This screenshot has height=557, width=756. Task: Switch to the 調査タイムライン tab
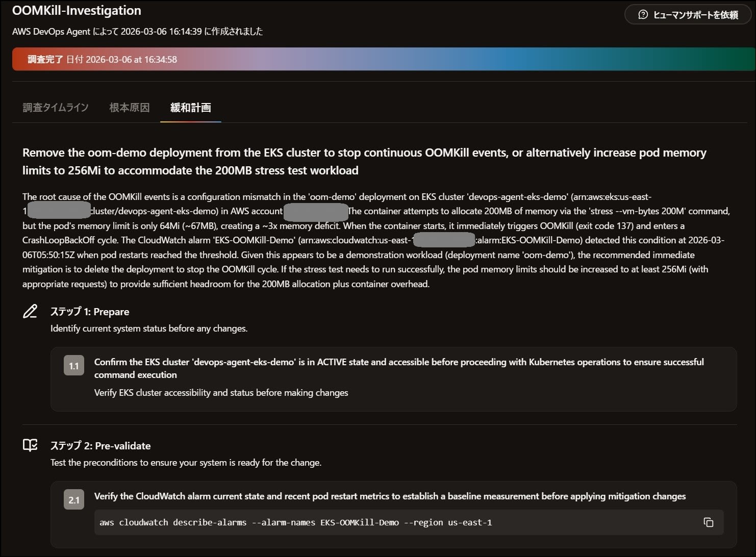coord(56,108)
